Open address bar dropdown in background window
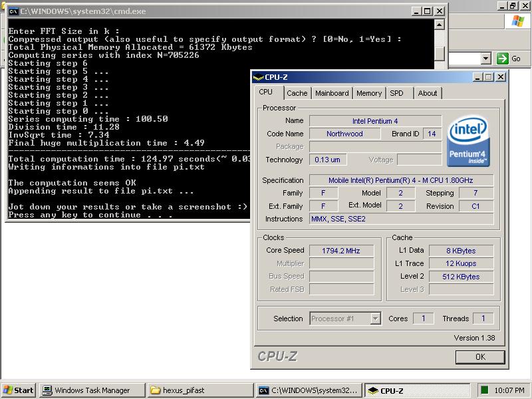The height and width of the screenshot is (399, 532). coord(486,59)
